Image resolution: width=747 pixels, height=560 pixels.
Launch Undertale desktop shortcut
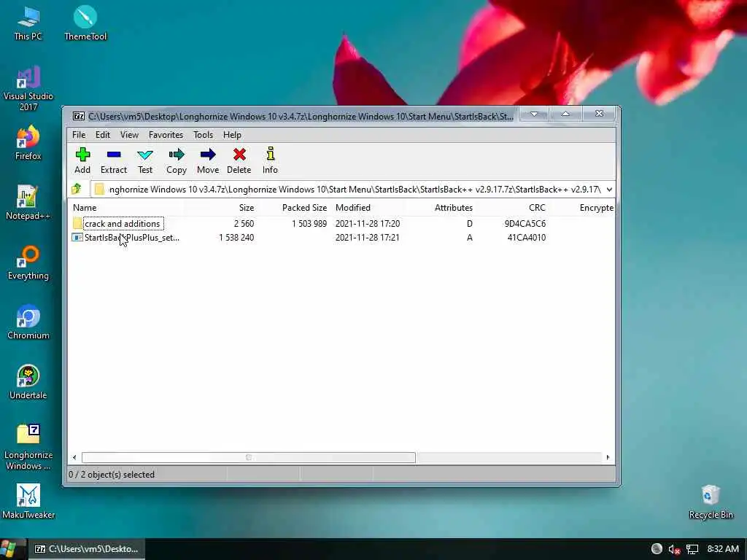(x=28, y=382)
